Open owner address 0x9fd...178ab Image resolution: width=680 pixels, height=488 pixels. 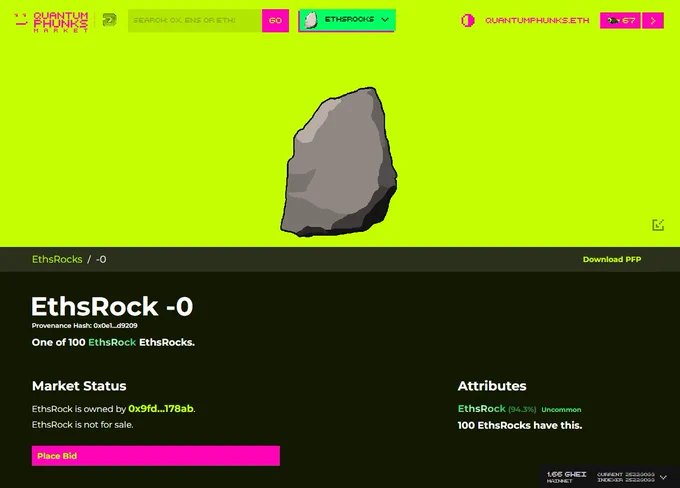tap(161, 409)
